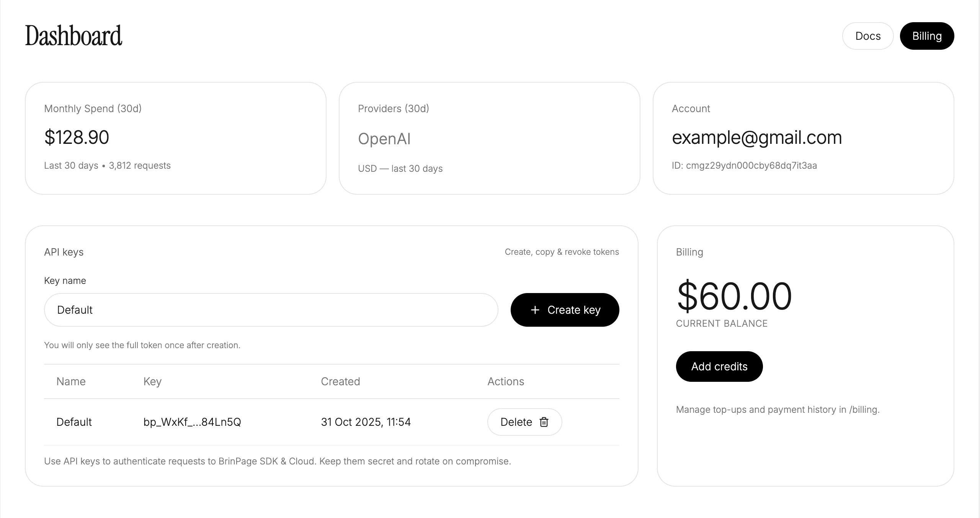Viewport: 980px width, 518px height.
Task: Click the plus icon on Create key
Action: pos(535,310)
